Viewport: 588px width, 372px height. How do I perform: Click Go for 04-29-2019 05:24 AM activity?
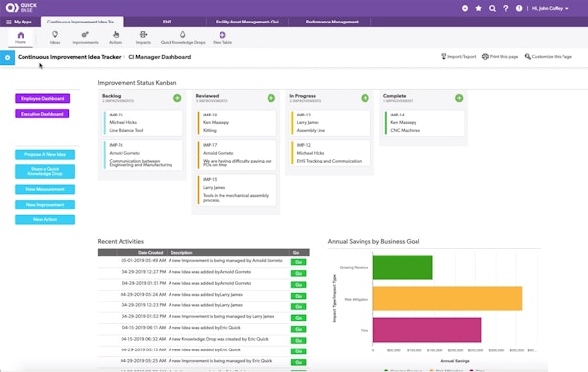click(x=298, y=296)
